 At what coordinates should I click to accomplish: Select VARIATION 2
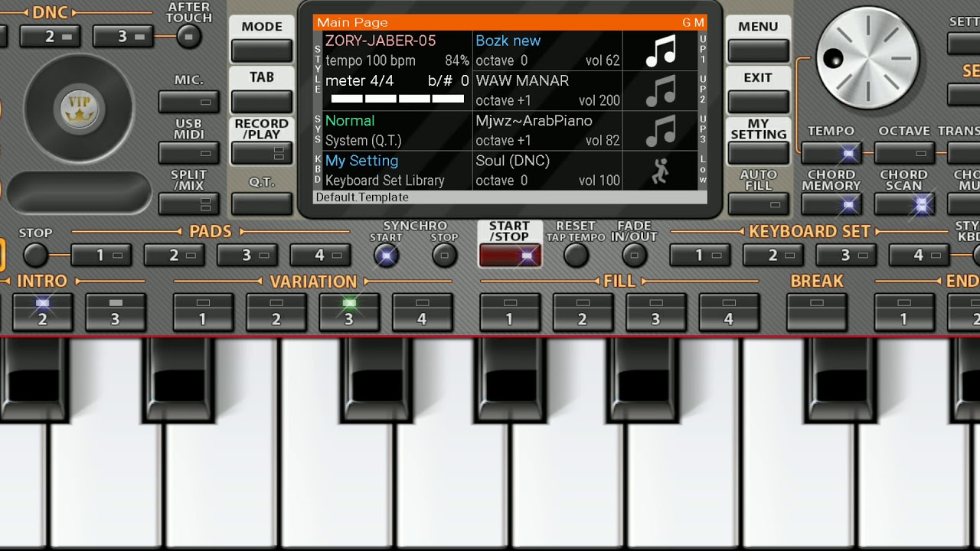[276, 311]
